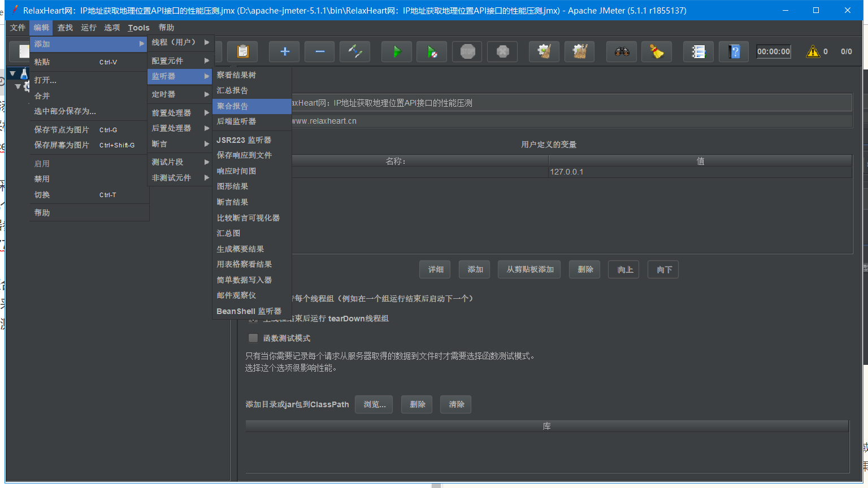Start the test with the green arrow

[397, 51]
